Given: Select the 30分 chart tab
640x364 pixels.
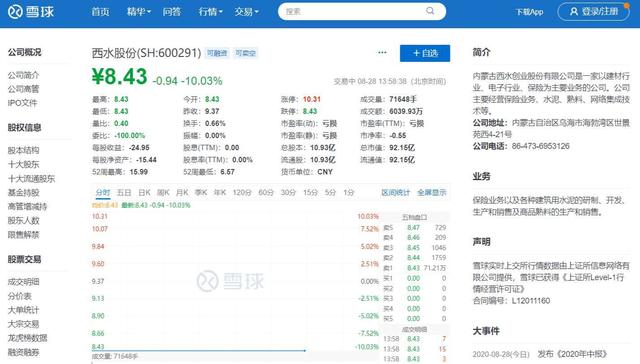Looking at the screenshot, I should 288,193.
